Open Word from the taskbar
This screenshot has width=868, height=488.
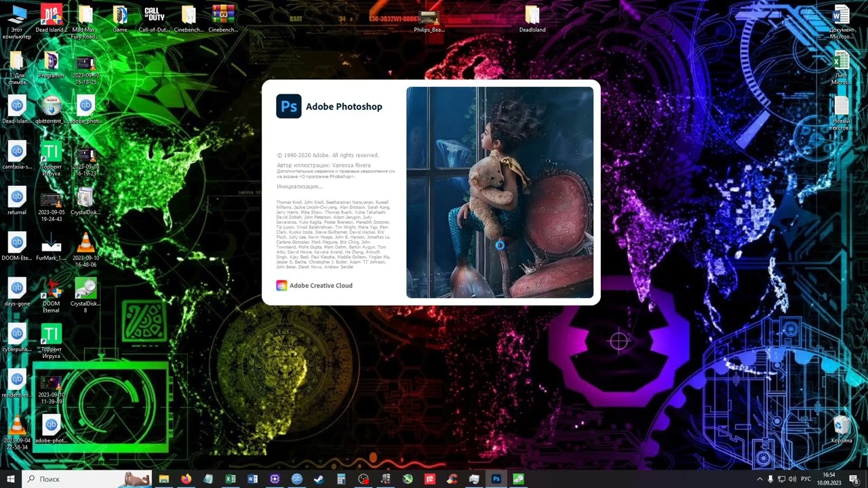[253, 479]
